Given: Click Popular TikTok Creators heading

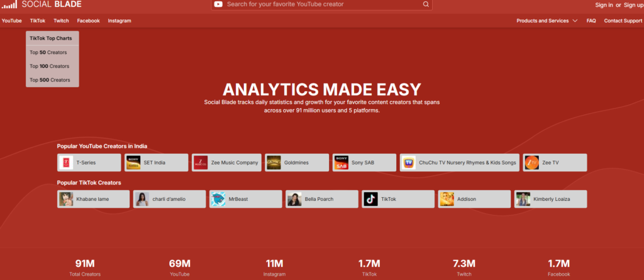Looking at the screenshot, I should click(x=89, y=183).
